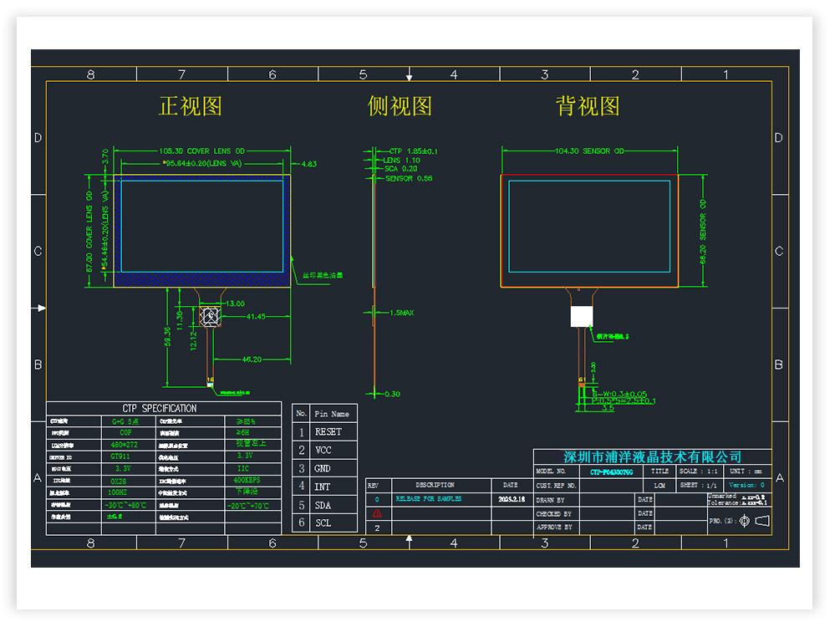Screen dimensions: 840x627
Task: Click the UNIT : mm field
Action: (x=746, y=472)
